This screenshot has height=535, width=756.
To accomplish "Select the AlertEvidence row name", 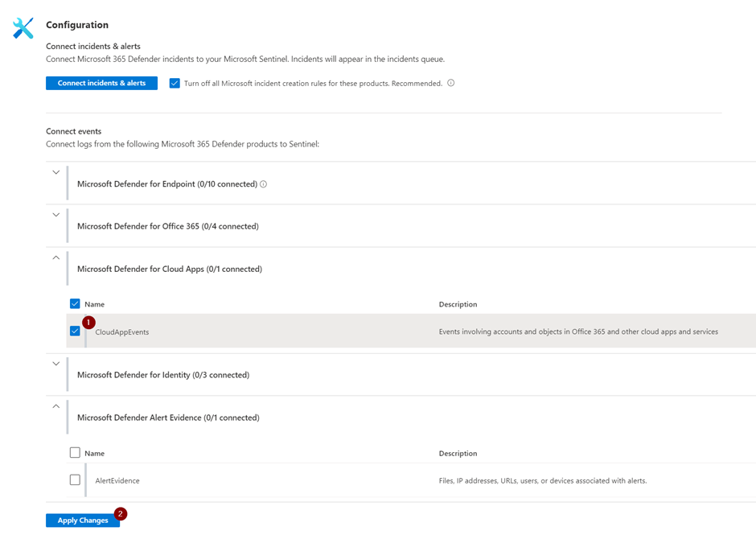I will (117, 480).
